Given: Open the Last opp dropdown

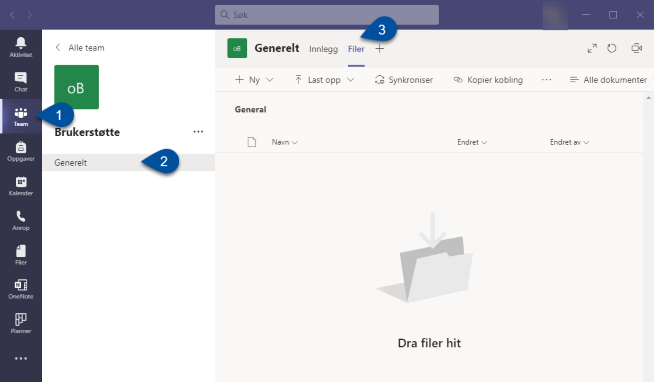Looking at the screenshot, I should tap(324, 80).
